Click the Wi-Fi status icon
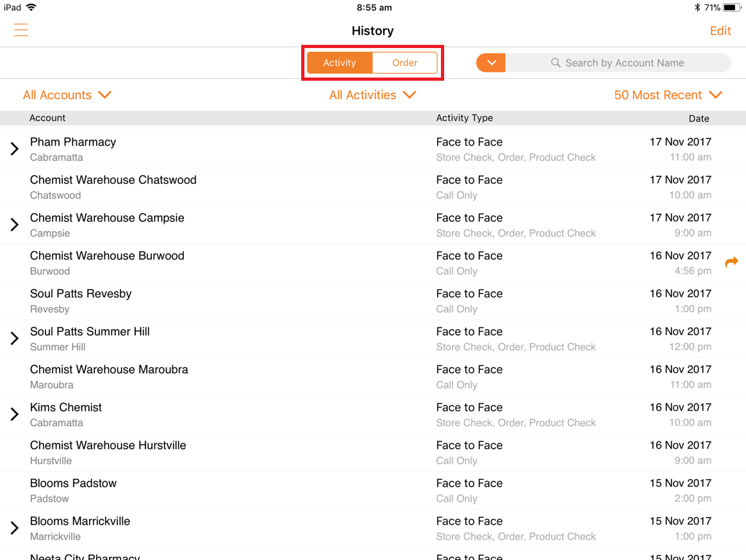The height and width of the screenshot is (560, 746). (x=31, y=7)
